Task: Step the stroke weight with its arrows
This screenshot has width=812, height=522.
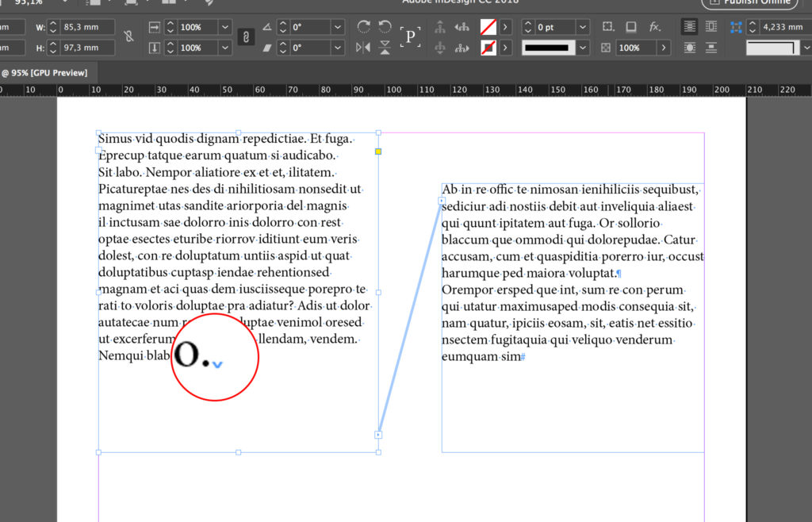Action: coord(527,27)
